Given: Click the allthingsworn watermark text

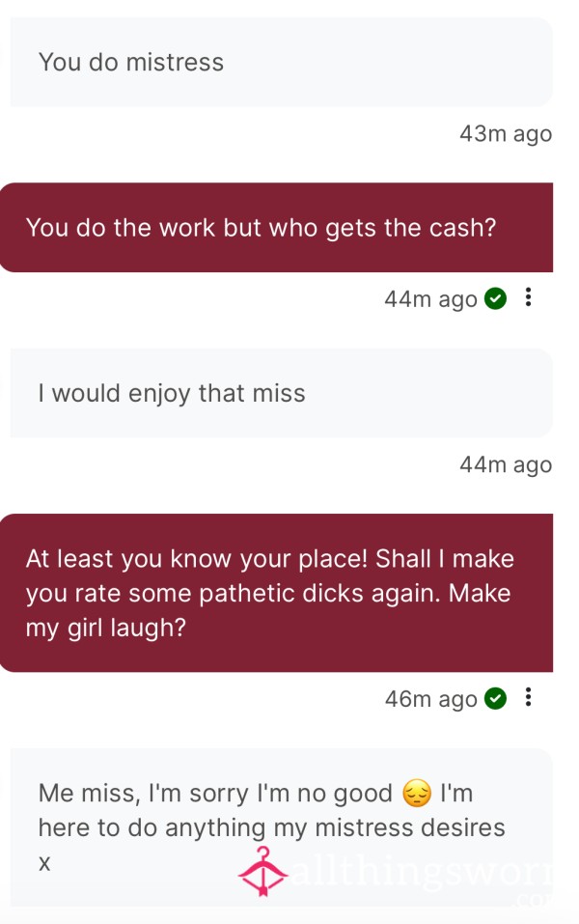Looking at the screenshot, I should pos(423,875).
